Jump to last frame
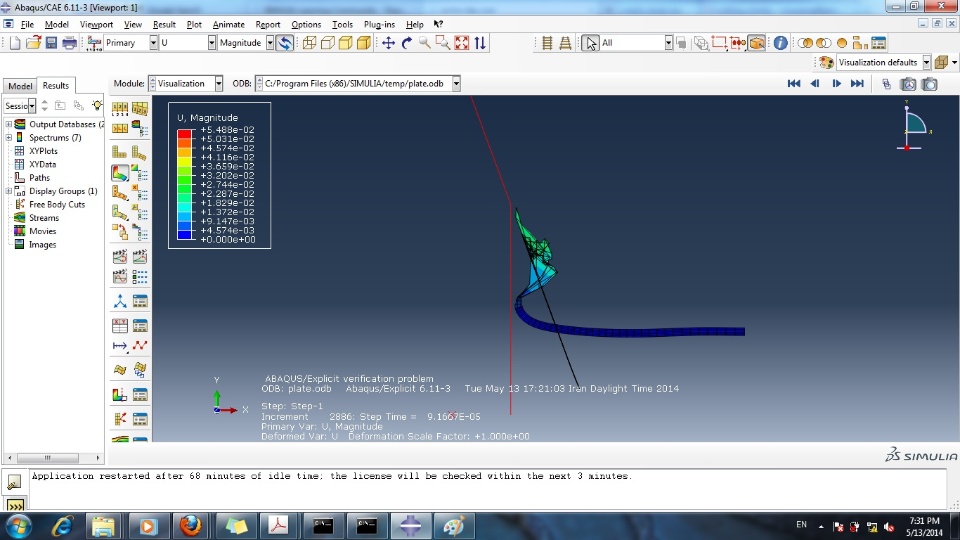 point(857,84)
